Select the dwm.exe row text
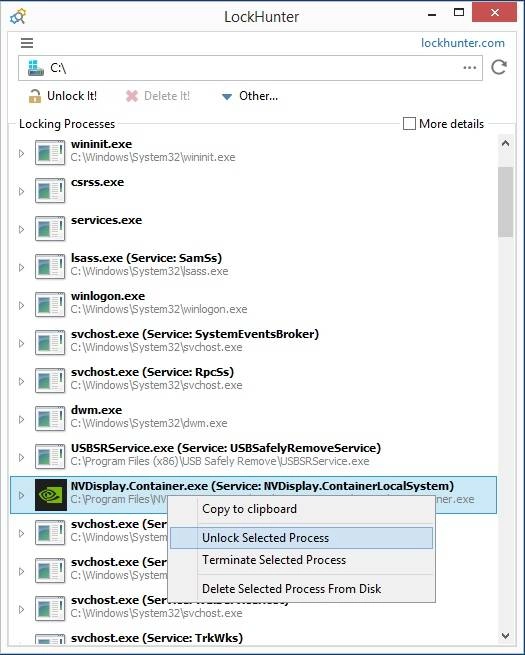The width and height of the screenshot is (525, 655). (96, 410)
